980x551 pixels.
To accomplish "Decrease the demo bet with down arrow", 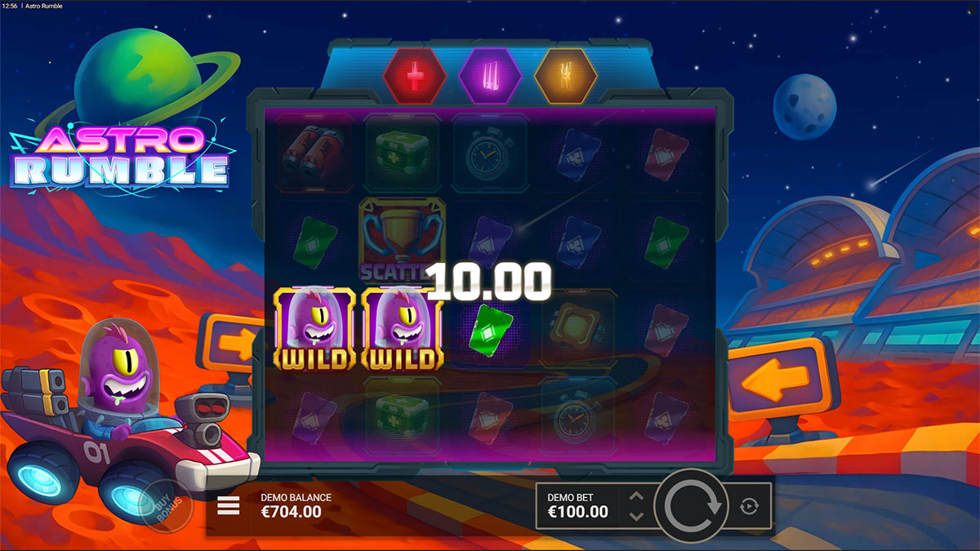I will tap(637, 516).
